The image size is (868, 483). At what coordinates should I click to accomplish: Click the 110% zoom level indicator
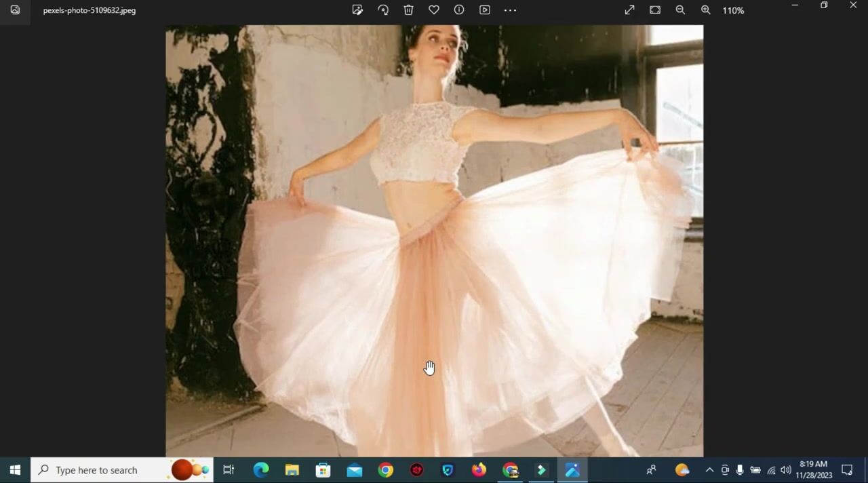click(733, 11)
